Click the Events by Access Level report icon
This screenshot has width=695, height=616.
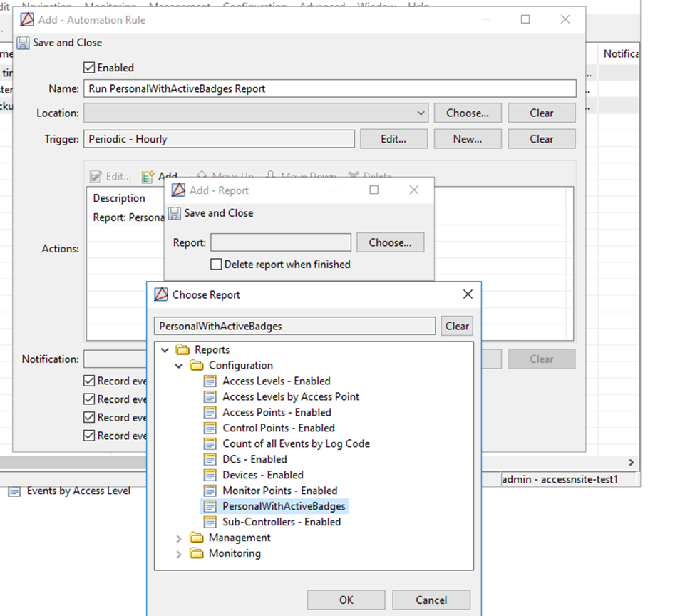point(14,491)
